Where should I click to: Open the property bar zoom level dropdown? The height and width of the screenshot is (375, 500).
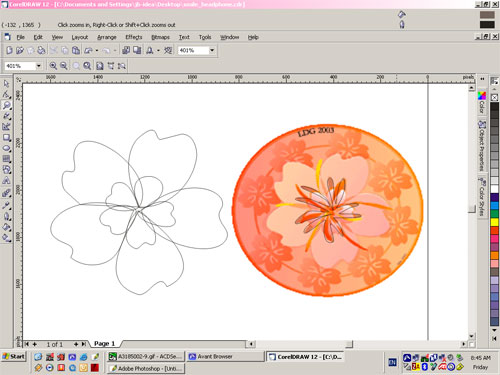tap(39, 66)
